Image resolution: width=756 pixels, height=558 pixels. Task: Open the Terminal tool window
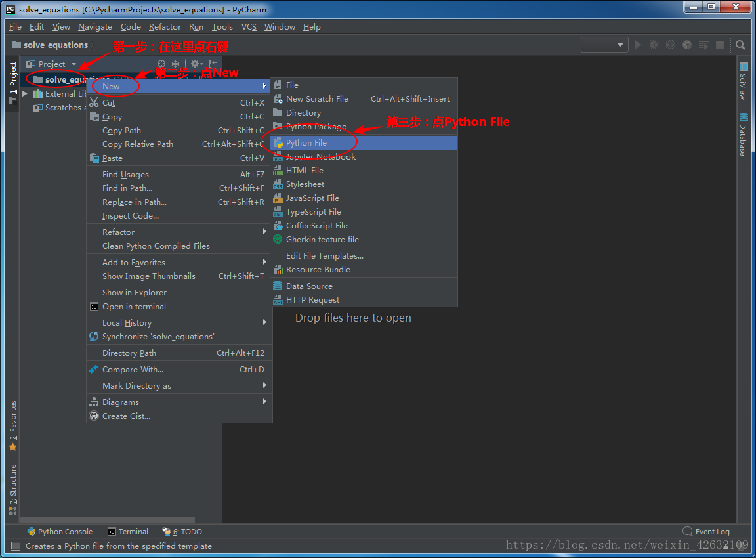[x=128, y=532]
